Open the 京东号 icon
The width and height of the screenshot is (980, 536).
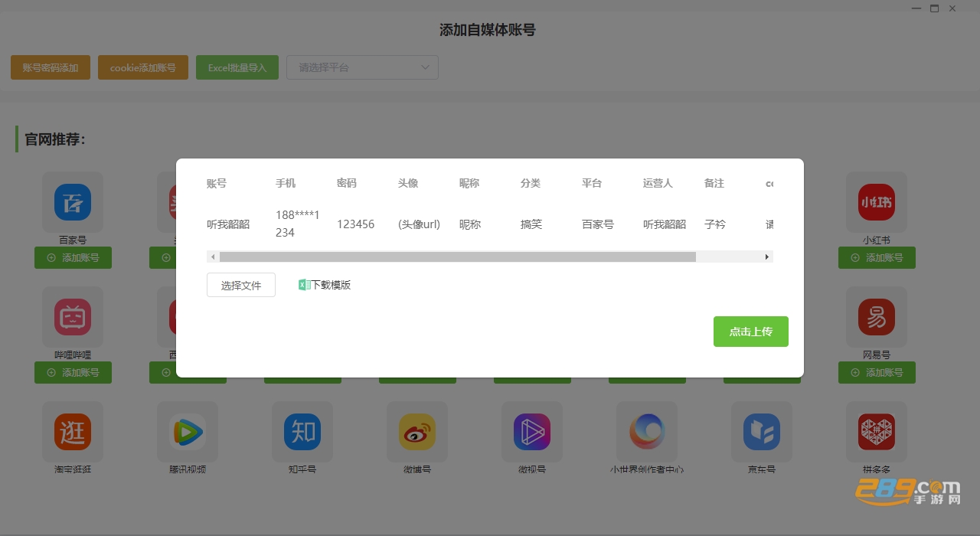click(x=762, y=432)
